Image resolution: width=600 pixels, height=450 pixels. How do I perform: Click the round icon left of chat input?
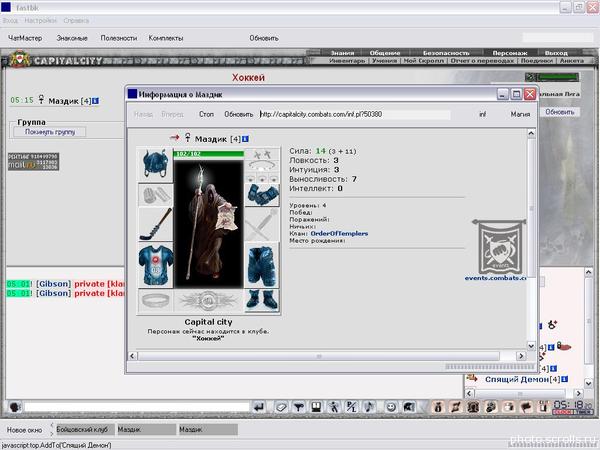click(x=15, y=407)
